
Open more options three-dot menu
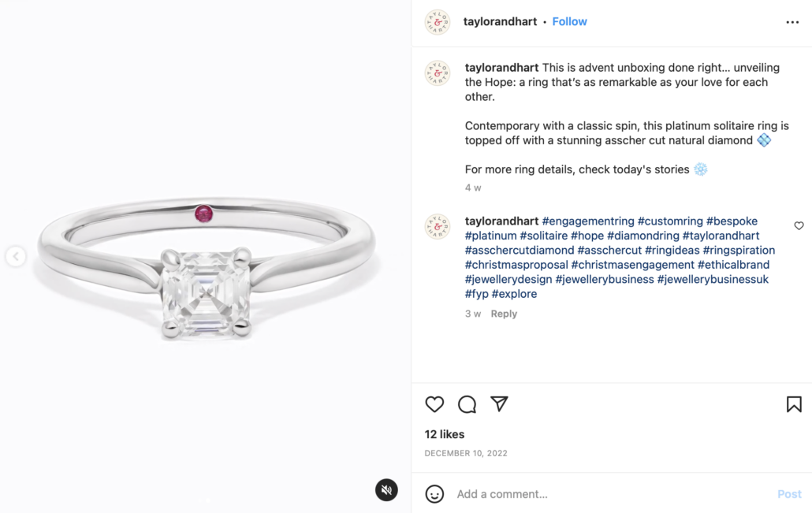[x=792, y=22]
